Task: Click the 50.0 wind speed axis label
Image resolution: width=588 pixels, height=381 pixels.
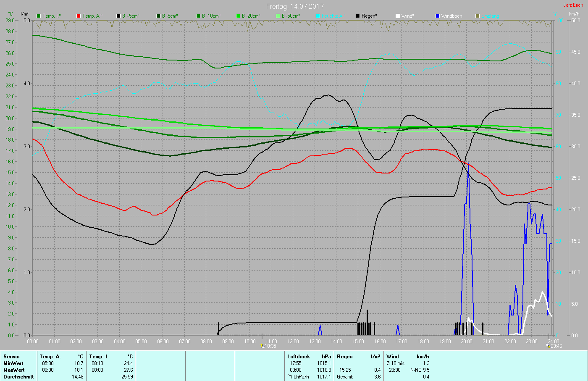Action: [x=575, y=21]
